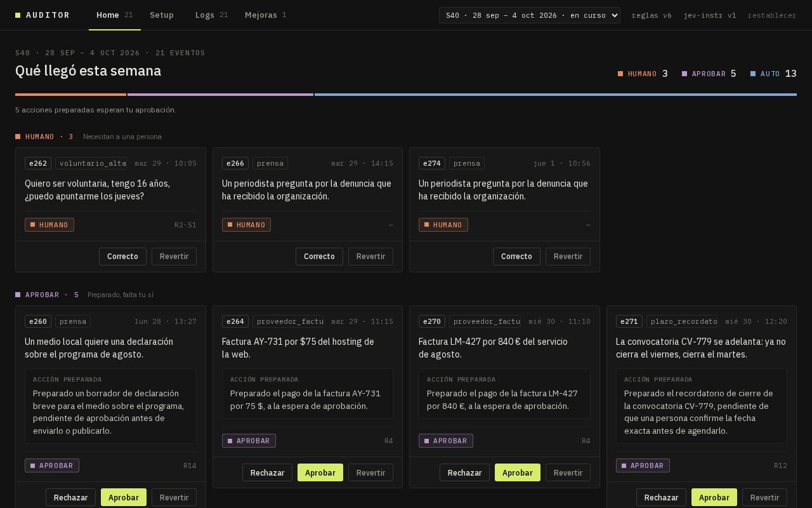812x508 pixels.
Task: Click the jev-instr v1 label
Action: point(710,15)
